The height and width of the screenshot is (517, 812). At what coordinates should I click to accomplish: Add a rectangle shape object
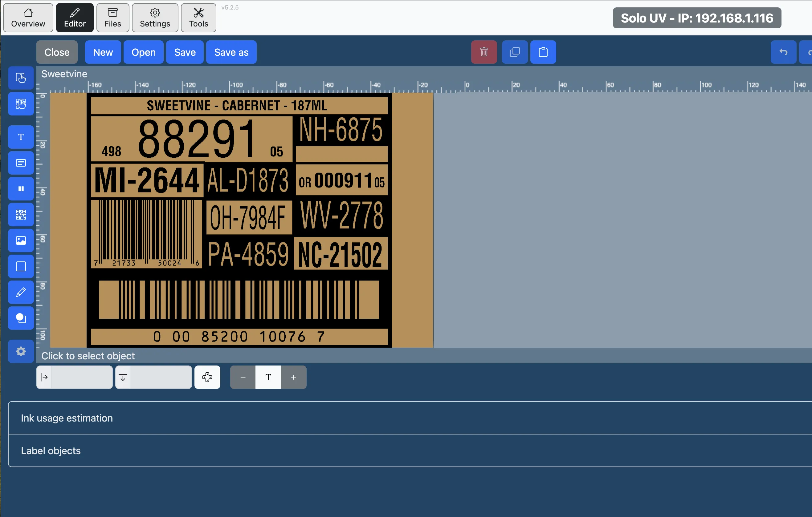(21, 267)
